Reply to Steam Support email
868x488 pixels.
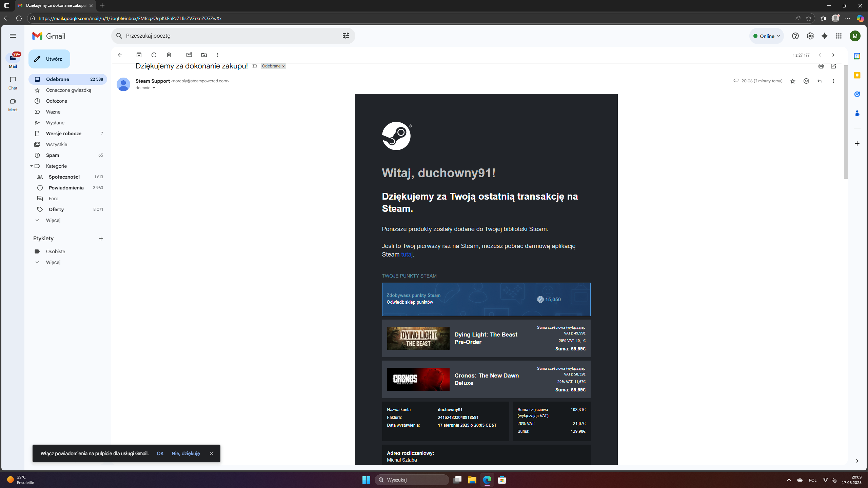(x=820, y=81)
